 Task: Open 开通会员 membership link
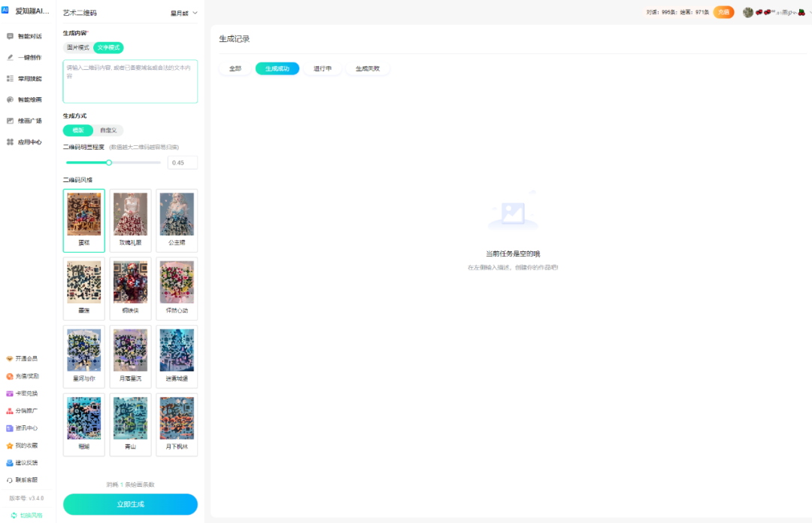click(26, 359)
